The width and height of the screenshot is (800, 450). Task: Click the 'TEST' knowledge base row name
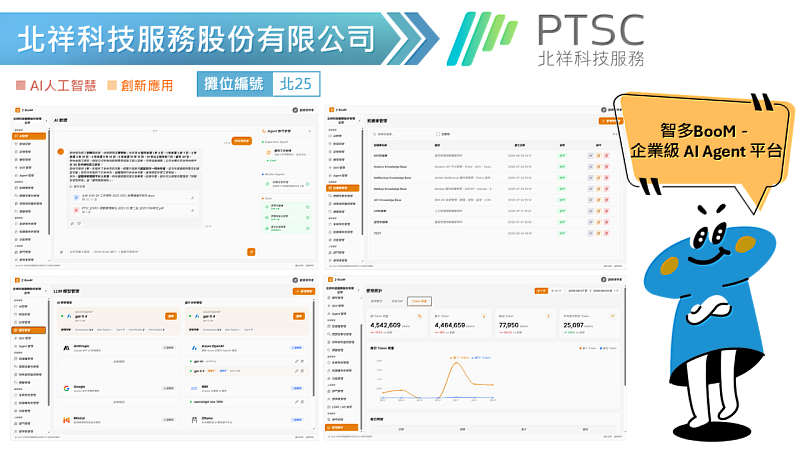(377, 233)
